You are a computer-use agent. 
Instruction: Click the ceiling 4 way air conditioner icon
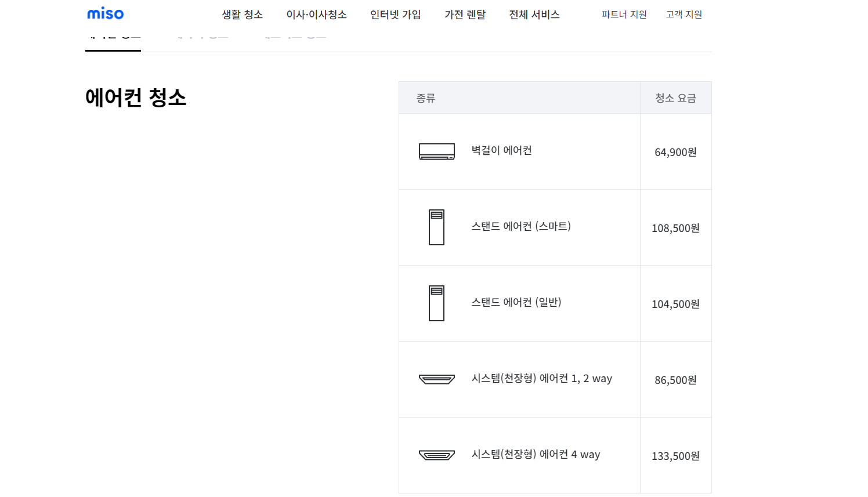(x=436, y=455)
